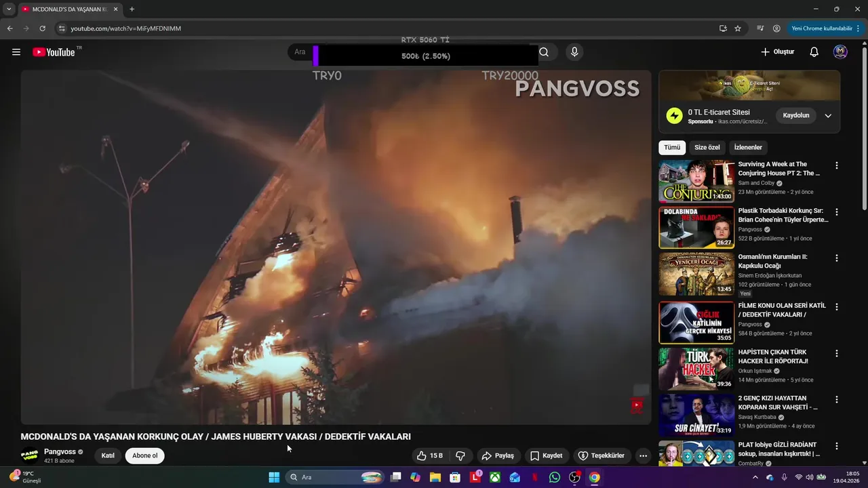The height and width of the screenshot is (488, 868).
Task: Open Microsoft Store from taskbar
Action: (455, 477)
